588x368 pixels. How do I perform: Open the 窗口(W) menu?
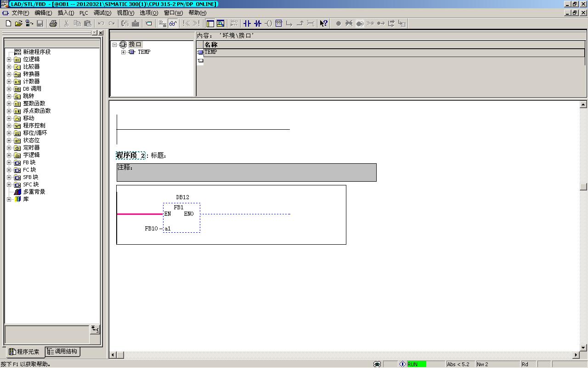click(173, 13)
